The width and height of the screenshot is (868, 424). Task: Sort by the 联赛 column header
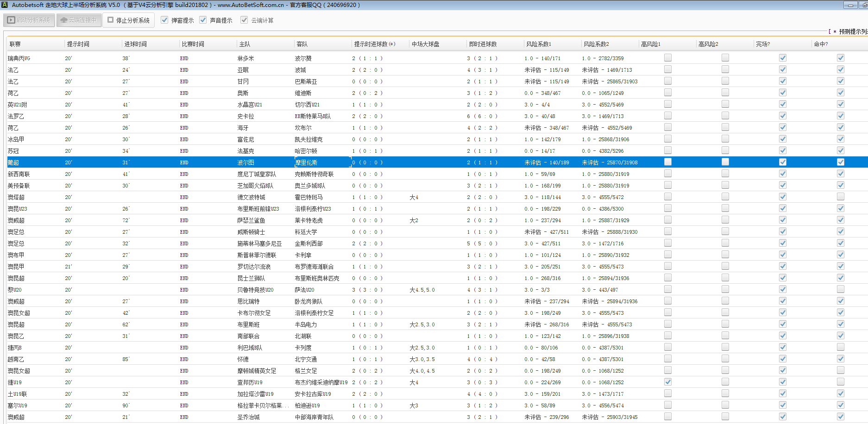coord(15,44)
